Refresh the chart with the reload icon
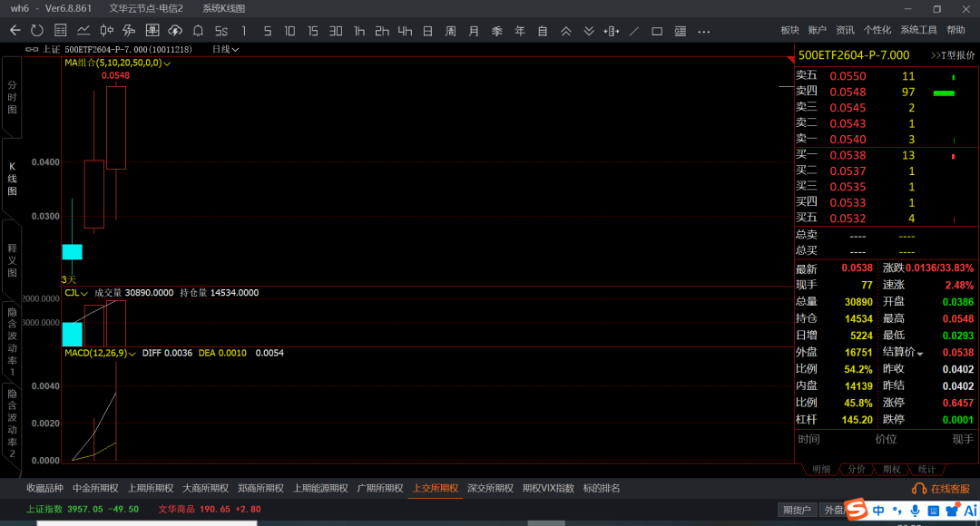This screenshot has width=980, height=526. [x=37, y=31]
